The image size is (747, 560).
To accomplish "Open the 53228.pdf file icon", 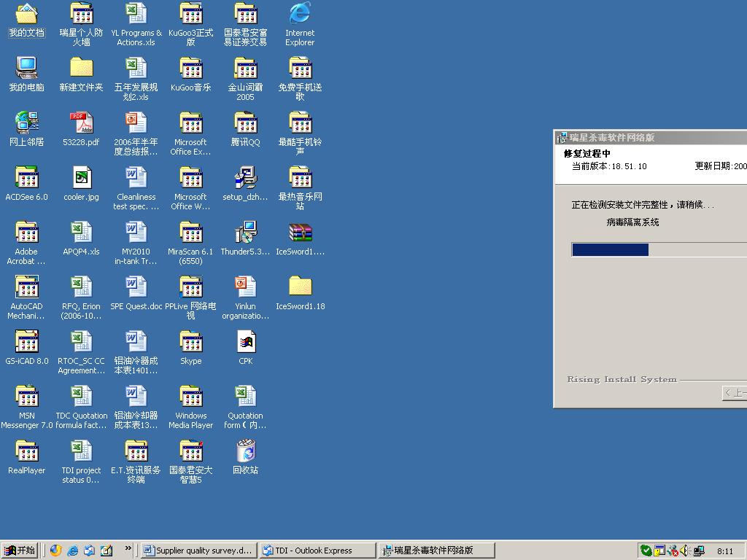I will 81,130.
